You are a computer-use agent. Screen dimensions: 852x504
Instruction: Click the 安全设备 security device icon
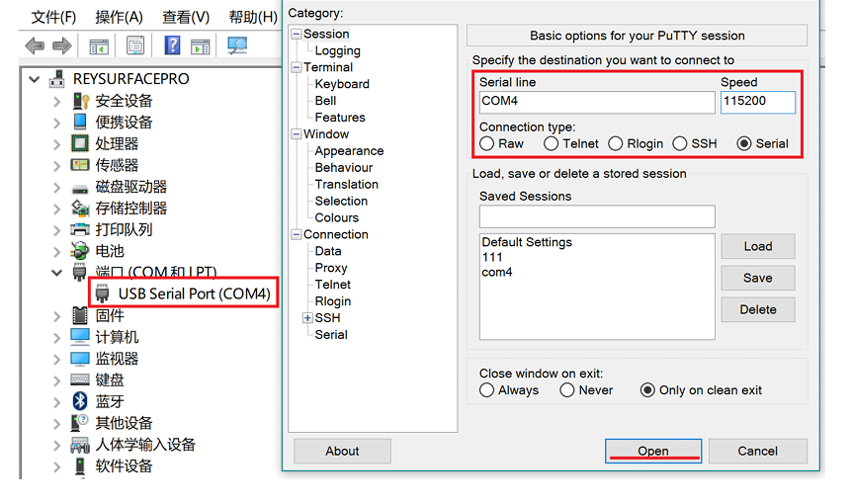click(x=80, y=101)
